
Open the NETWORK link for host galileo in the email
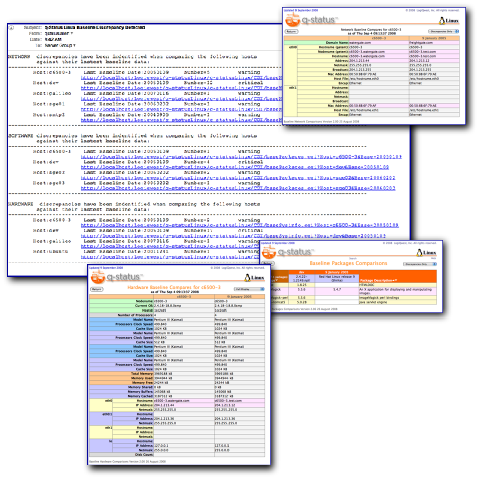point(181,99)
